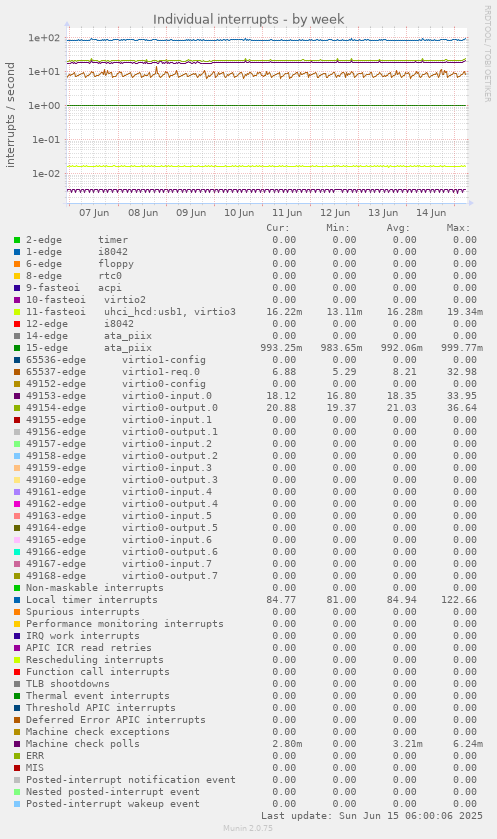Click the brown 65537-edge virtio1-req.0 swatch

point(17,372)
